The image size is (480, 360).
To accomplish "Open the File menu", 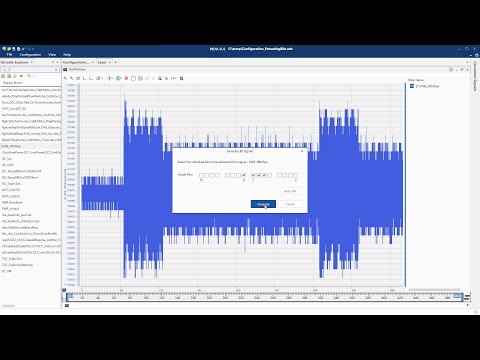I will [x=10, y=54].
